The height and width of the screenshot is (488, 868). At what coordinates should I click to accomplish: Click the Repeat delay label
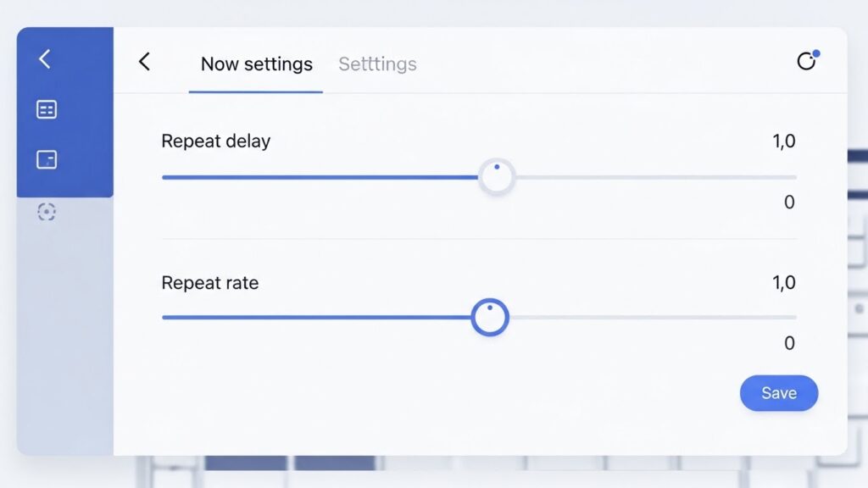[x=215, y=141]
